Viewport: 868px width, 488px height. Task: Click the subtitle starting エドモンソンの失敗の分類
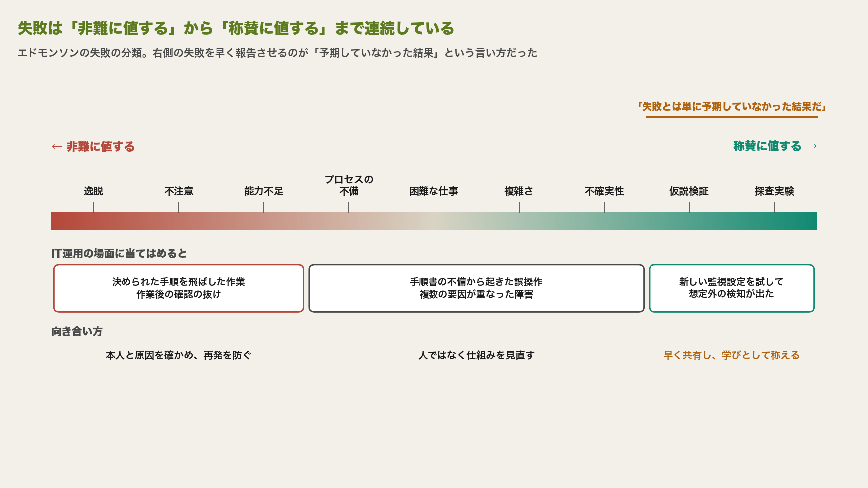point(277,53)
